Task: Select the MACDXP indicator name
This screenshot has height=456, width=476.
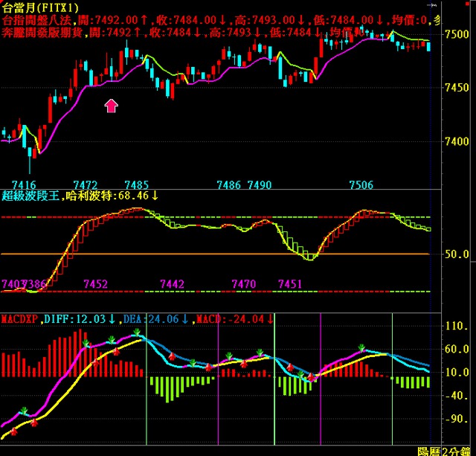Action: click(19, 319)
